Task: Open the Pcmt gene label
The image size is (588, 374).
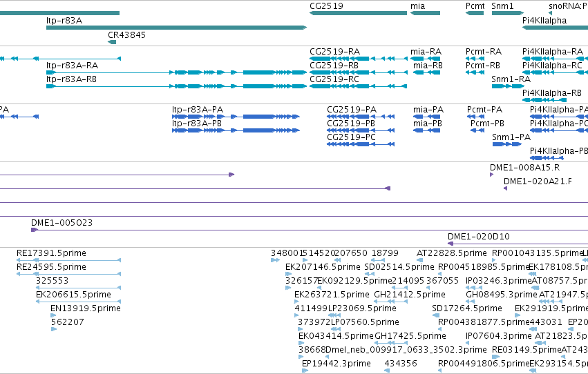Action: coord(475,6)
